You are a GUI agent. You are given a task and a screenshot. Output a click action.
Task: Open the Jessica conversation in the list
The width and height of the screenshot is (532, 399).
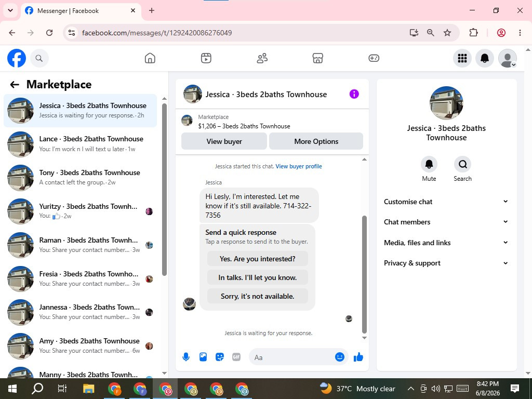[81, 111]
